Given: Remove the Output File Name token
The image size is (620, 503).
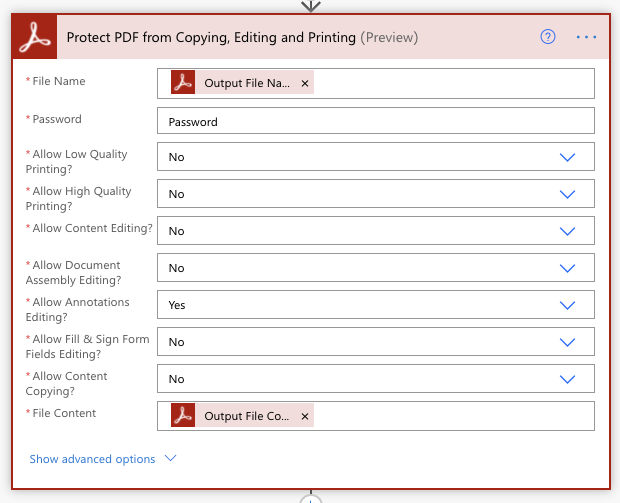Looking at the screenshot, I should point(304,83).
